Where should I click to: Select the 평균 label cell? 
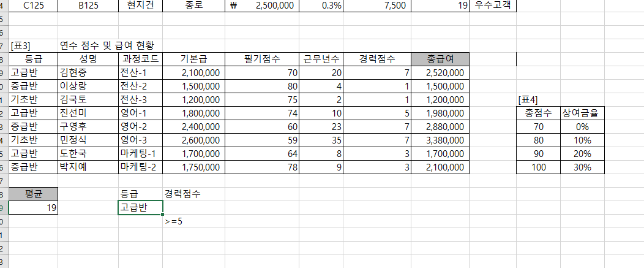tap(34, 194)
